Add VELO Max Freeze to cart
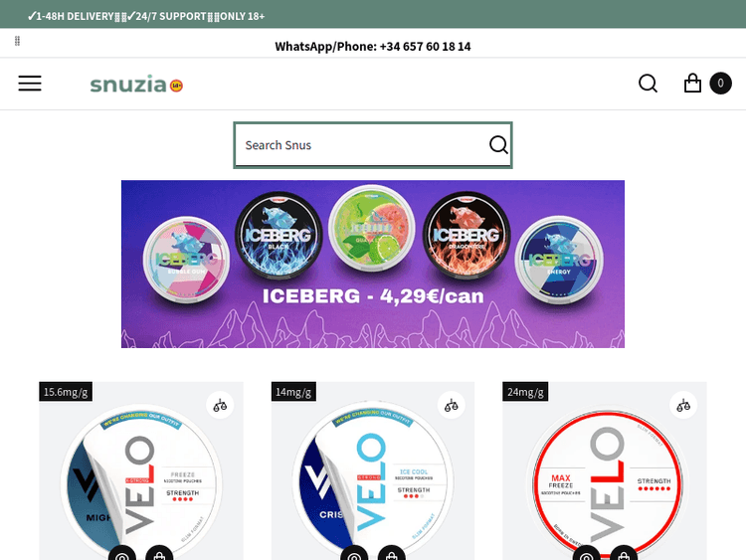746x560 pixels. coord(624,555)
